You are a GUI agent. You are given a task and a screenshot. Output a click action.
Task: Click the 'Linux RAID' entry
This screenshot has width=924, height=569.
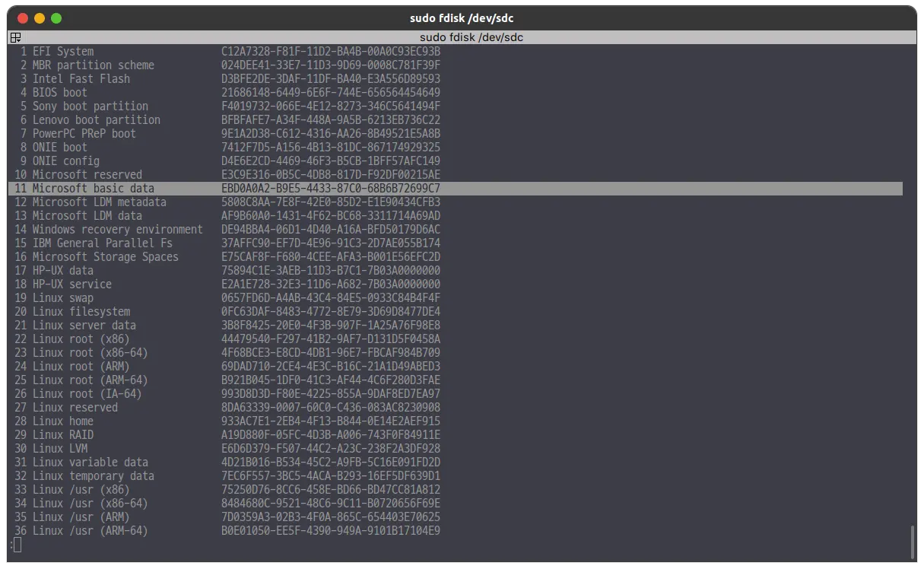tap(63, 435)
